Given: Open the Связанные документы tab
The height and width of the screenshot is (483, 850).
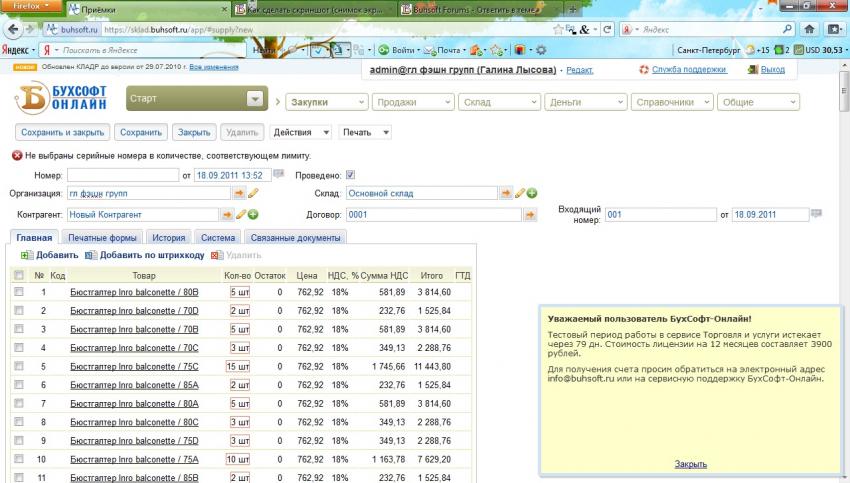Looking at the screenshot, I should coord(296,238).
